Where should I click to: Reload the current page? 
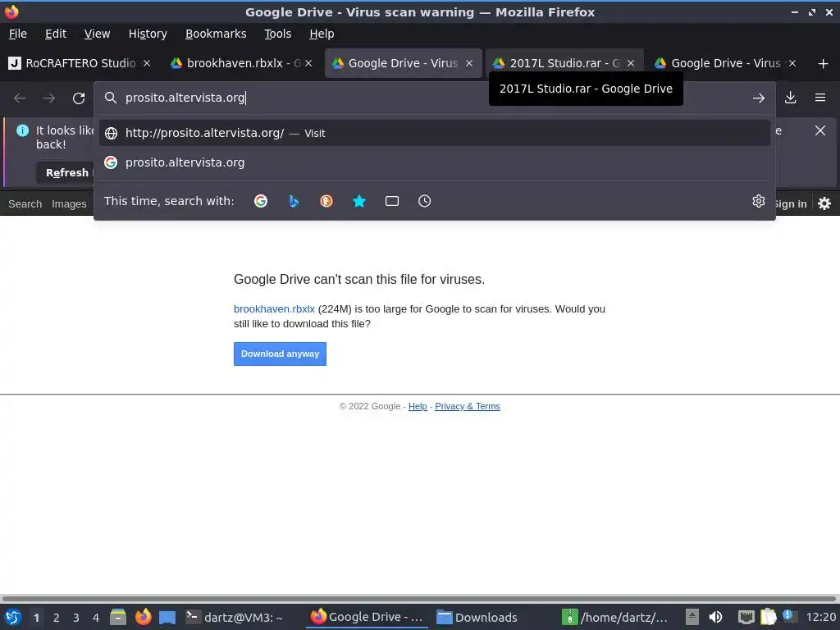point(79,98)
